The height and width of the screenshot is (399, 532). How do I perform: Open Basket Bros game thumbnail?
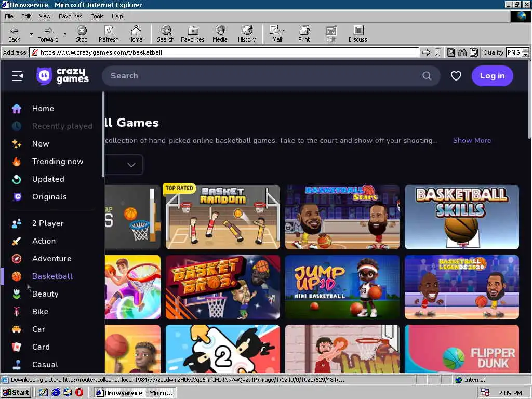(222, 287)
